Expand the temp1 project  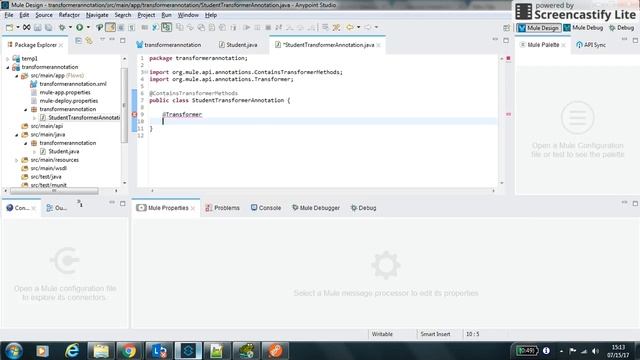point(8,59)
